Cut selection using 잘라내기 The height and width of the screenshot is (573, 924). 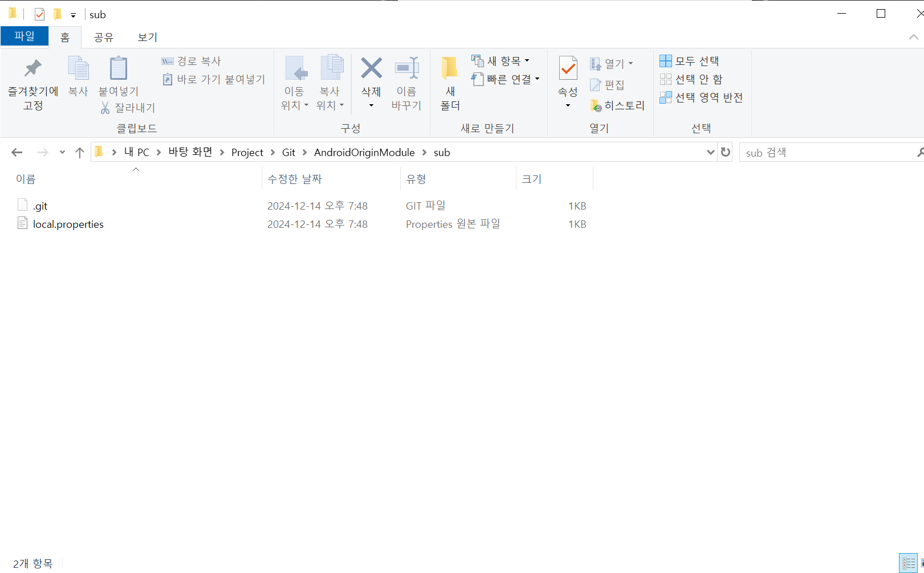click(127, 108)
